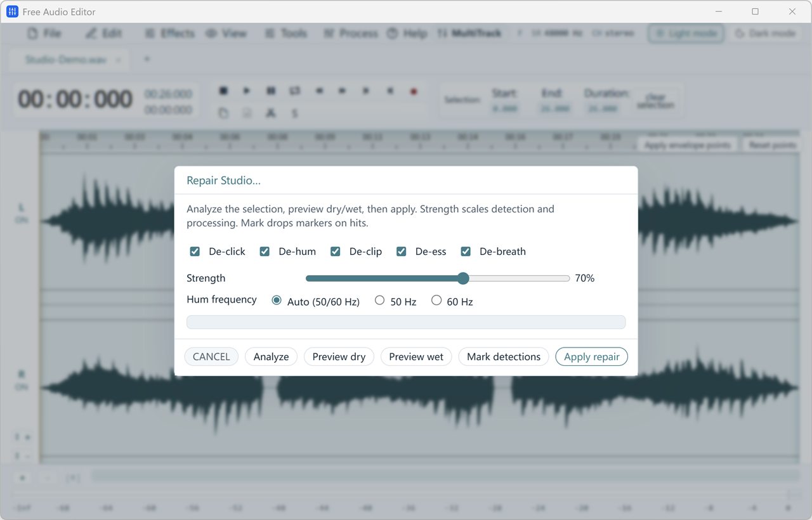This screenshot has height=520, width=812.
Task: Click the Play icon in transport bar
Action: (x=247, y=91)
